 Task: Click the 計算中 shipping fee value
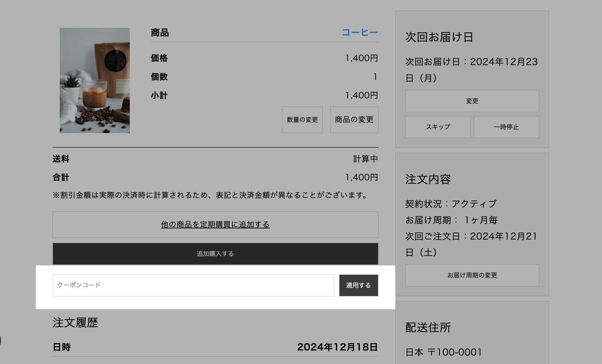tap(365, 159)
